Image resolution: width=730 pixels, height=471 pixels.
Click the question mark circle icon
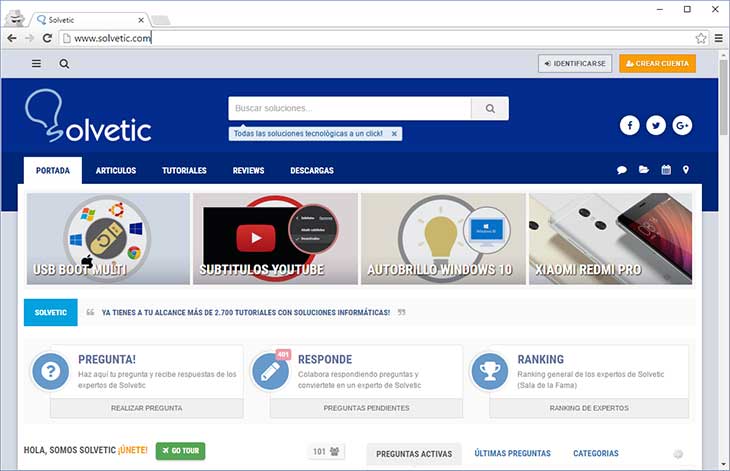pyautogui.click(x=51, y=371)
